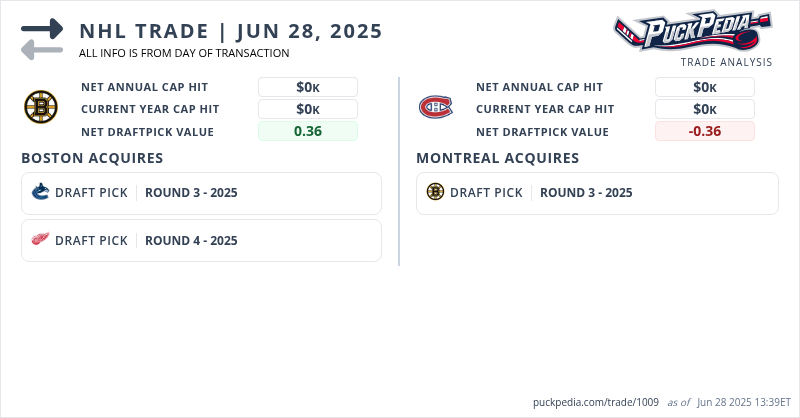Click the Boston Acquires heading
This screenshot has width=800, height=418.
92,158
